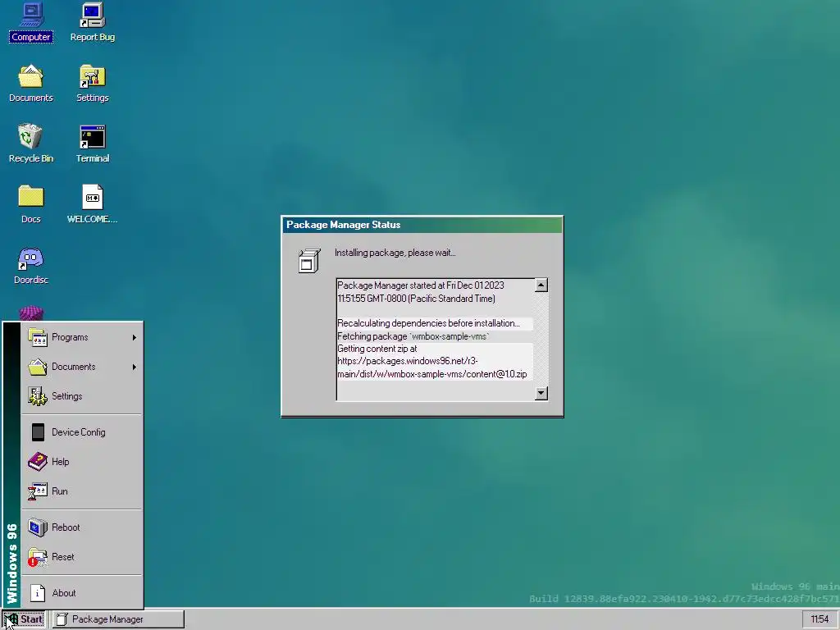Click the Programs arrow chevron
The width and height of the screenshot is (840, 630).
[135, 337]
